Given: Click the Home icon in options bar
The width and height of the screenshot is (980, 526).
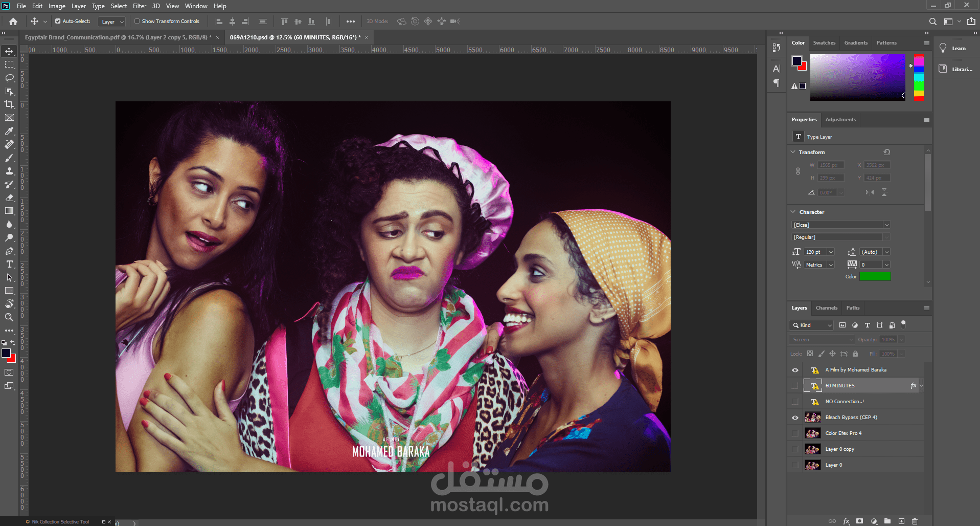Looking at the screenshot, I should (13, 21).
